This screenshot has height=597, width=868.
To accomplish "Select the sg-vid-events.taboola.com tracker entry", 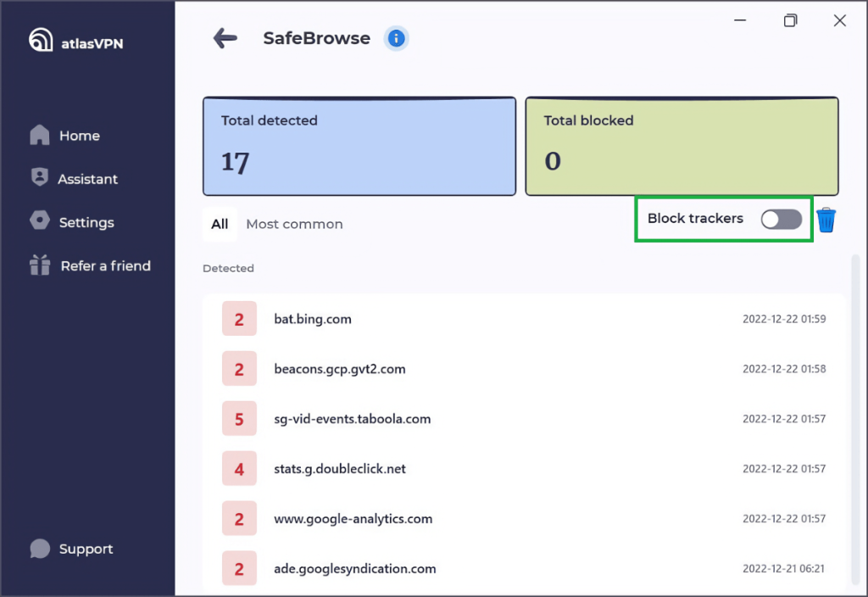I will pos(524,418).
